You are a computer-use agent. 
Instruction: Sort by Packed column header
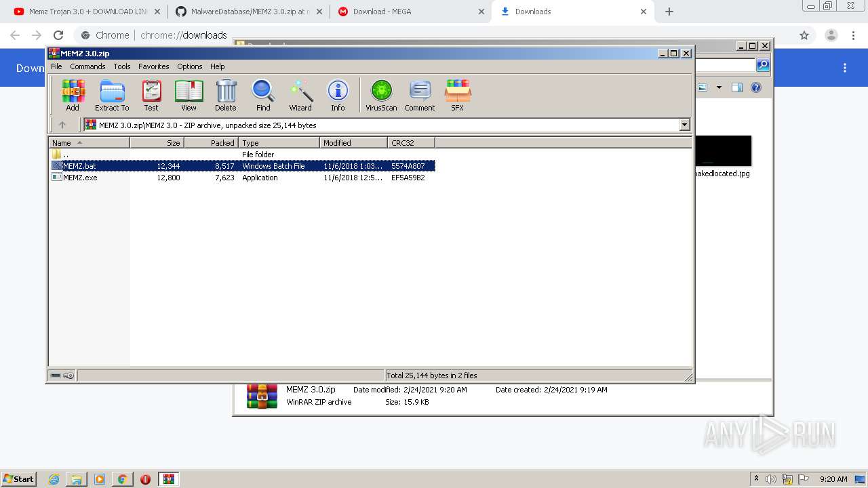tap(211, 142)
